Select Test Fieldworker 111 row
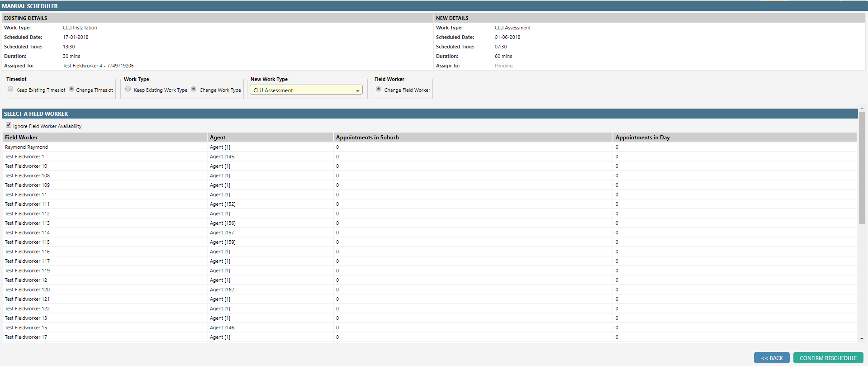 (x=27, y=204)
